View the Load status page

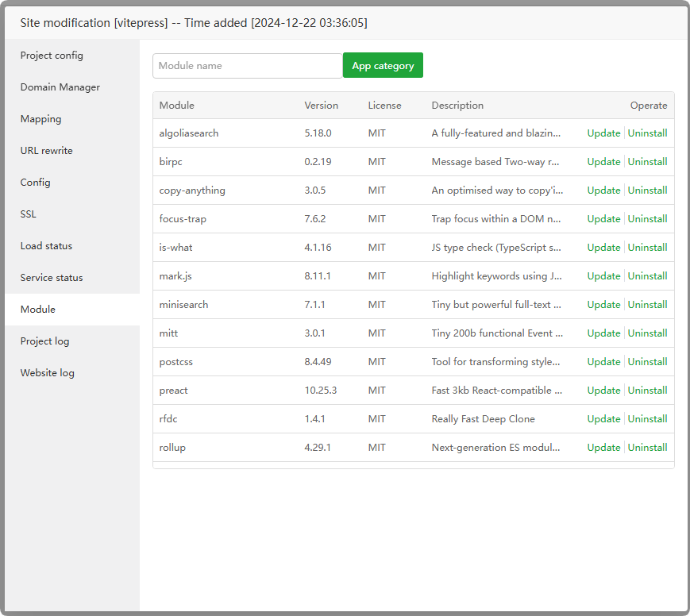coord(46,246)
